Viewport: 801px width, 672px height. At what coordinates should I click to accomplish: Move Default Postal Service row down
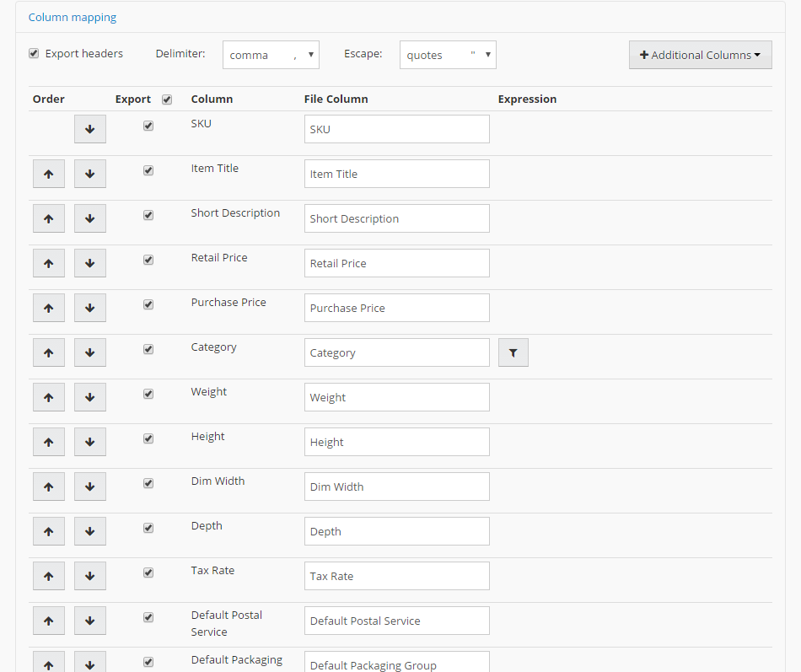89,621
